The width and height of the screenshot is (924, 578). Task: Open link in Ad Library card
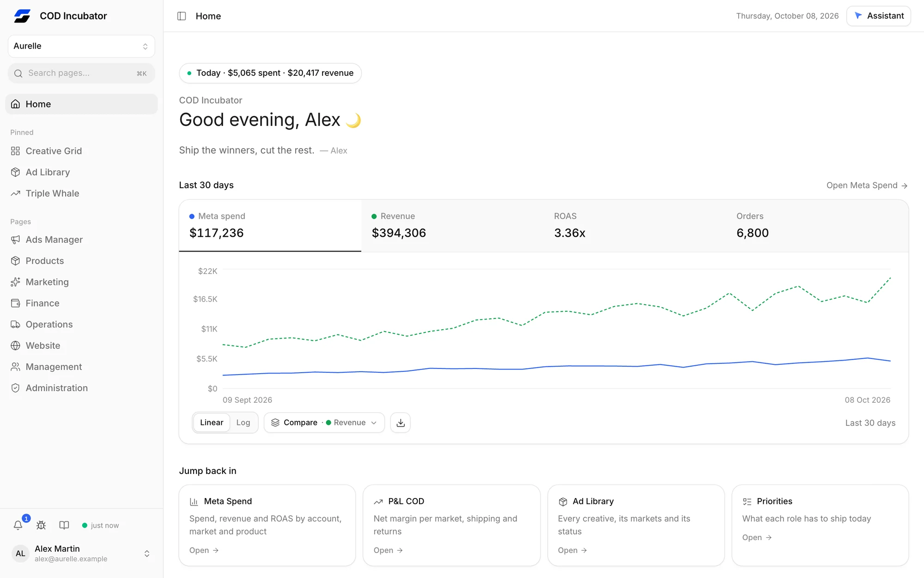tap(572, 550)
